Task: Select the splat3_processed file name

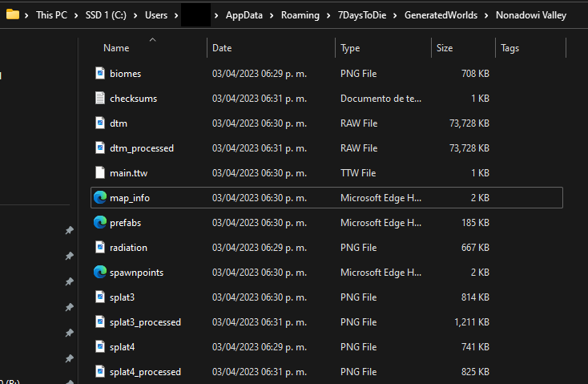Action: coord(145,322)
